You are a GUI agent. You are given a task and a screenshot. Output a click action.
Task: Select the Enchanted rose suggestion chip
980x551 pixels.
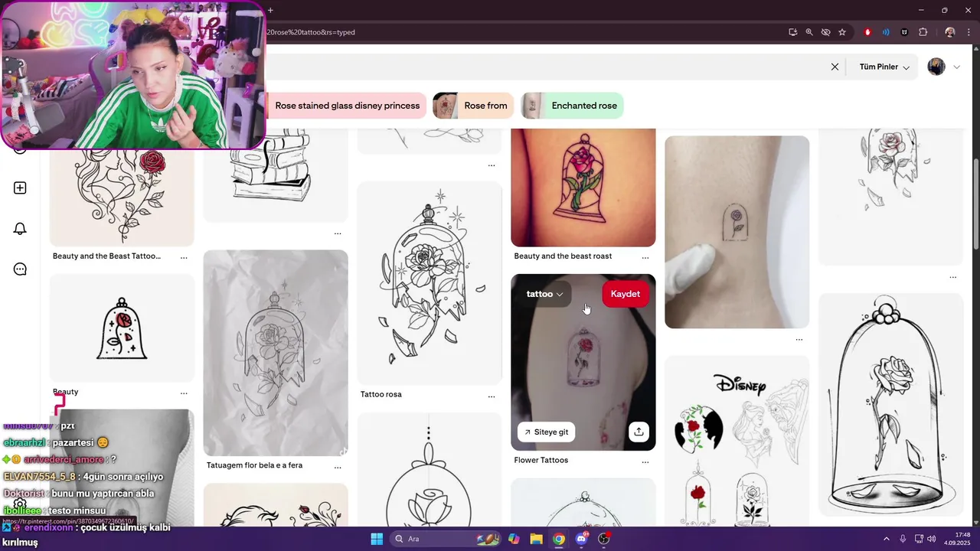tap(572, 106)
